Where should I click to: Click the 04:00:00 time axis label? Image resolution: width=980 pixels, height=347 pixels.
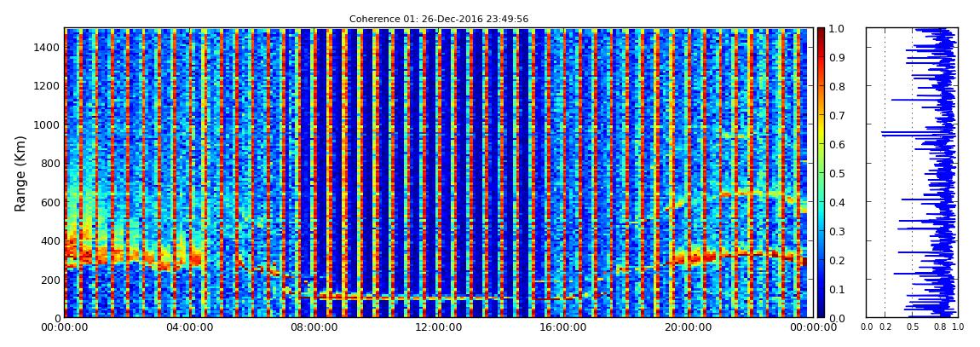coord(188,327)
